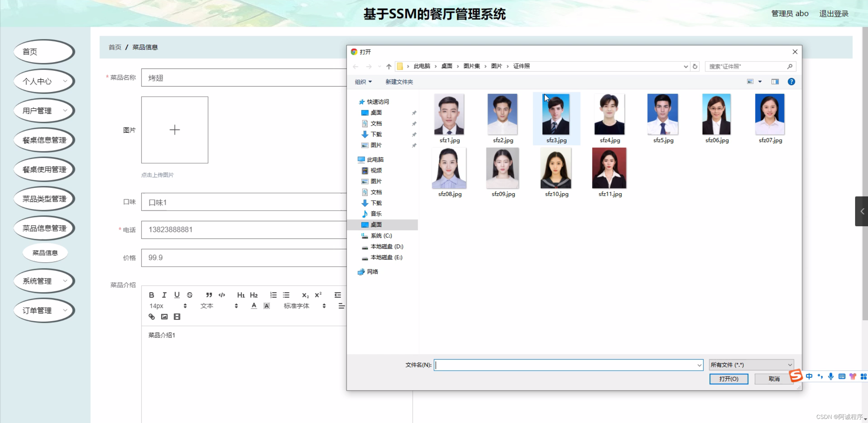Image resolution: width=868 pixels, height=423 pixels.
Task: Click the 点击上传图片 upload link
Action: 157,175
